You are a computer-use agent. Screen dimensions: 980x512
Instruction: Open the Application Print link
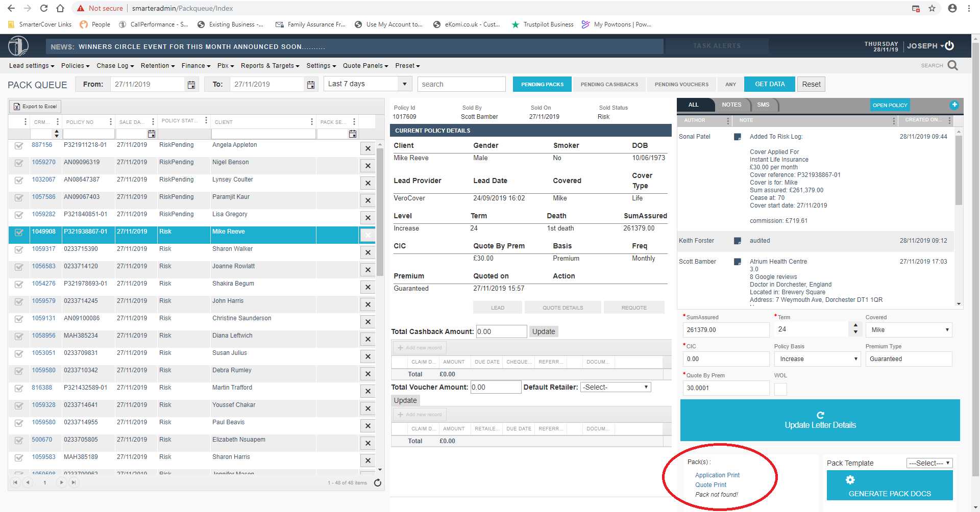(717, 475)
